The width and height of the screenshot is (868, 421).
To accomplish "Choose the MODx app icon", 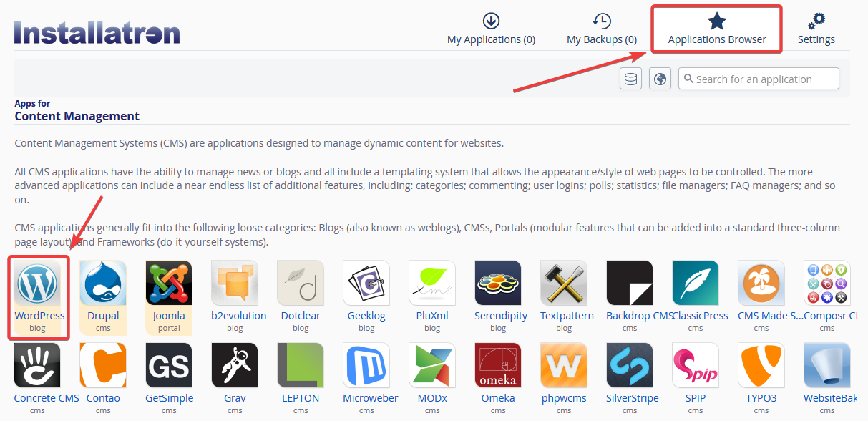I will point(432,365).
